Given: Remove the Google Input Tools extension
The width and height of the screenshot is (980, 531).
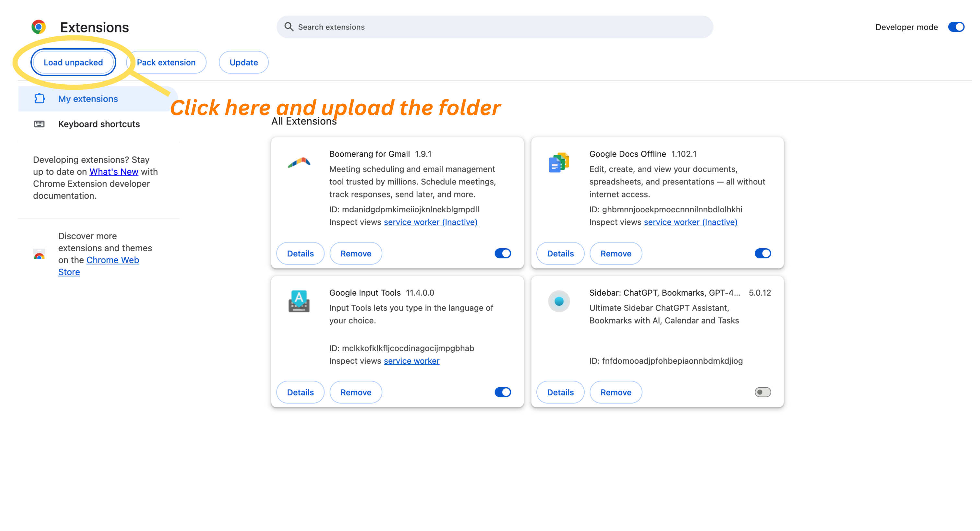Looking at the screenshot, I should coord(355,392).
